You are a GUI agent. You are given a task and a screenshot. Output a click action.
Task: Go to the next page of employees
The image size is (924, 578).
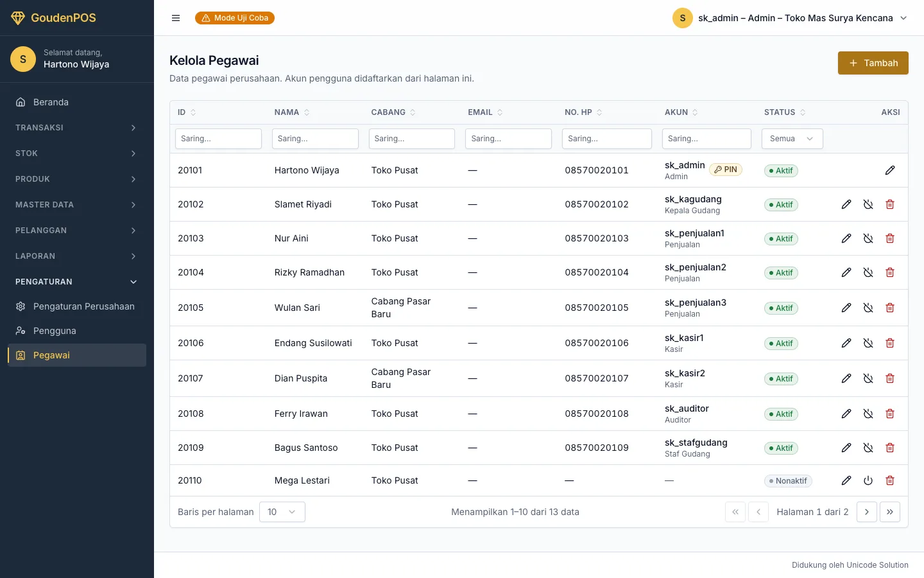pyautogui.click(x=867, y=512)
